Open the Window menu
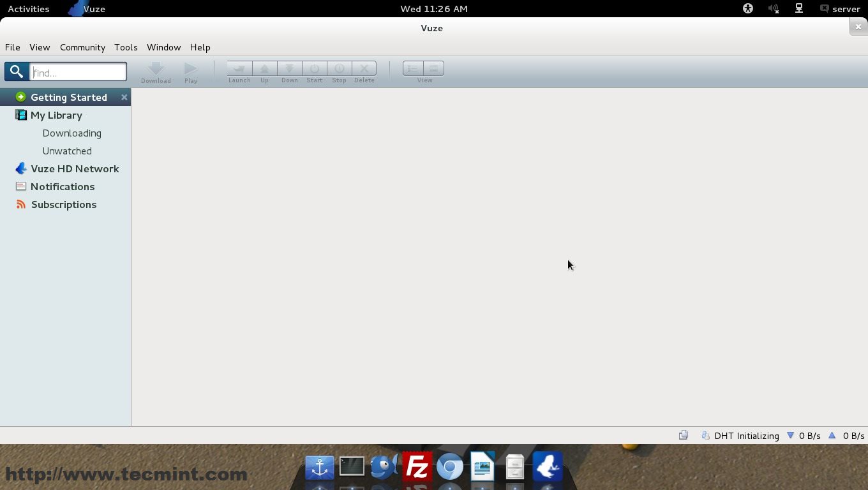 click(163, 47)
